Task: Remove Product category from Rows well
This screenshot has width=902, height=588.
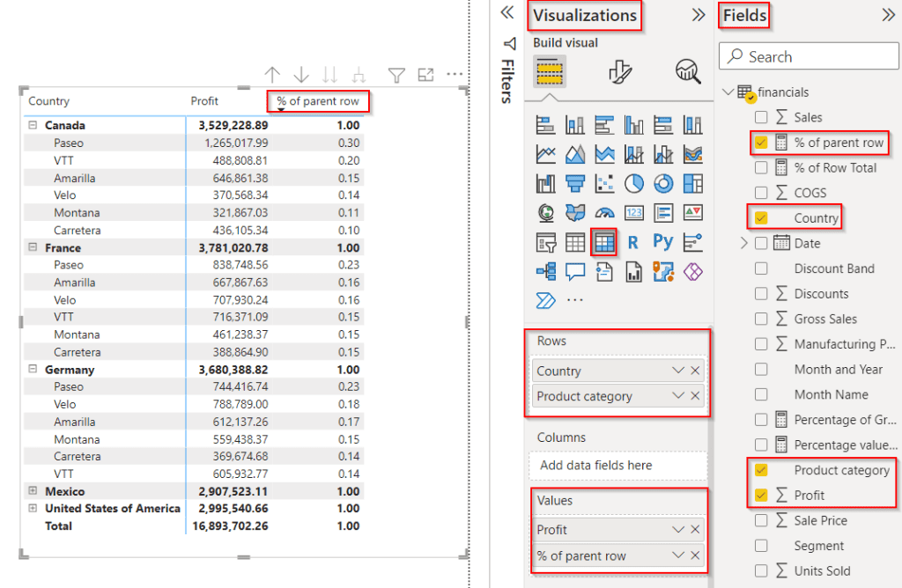Action: [696, 396]
